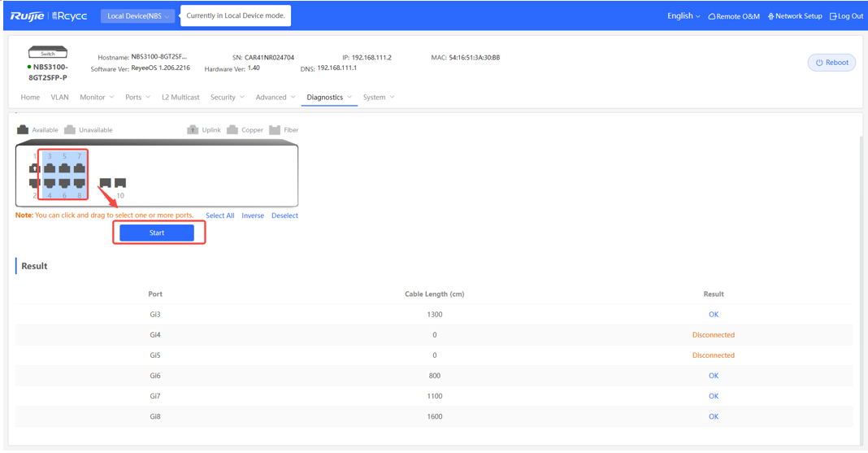Click the Inverse selection link
The width and height of the screenshot is (868, 453).
[253, 216]
